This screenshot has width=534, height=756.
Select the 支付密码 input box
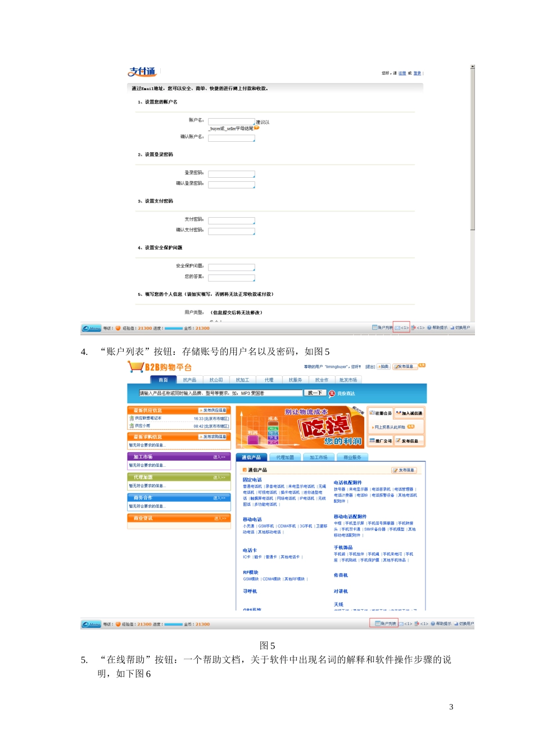(232, 220)
